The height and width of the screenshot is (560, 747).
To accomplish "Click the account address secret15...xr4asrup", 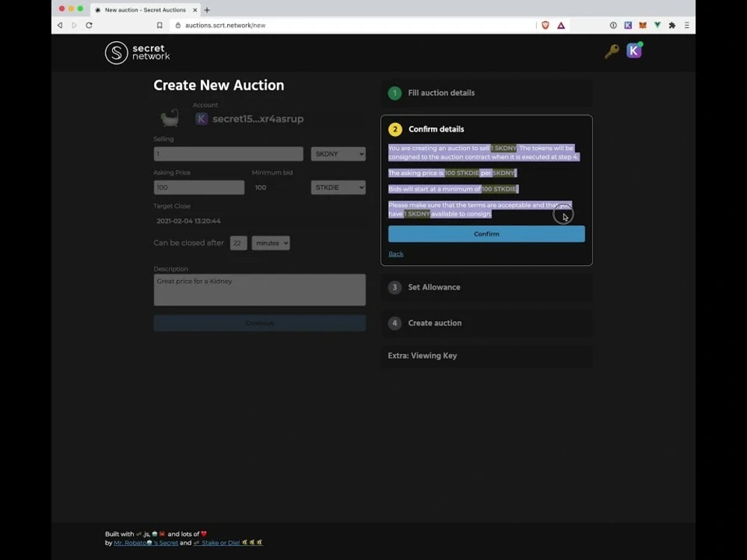I will click(258, 119).
